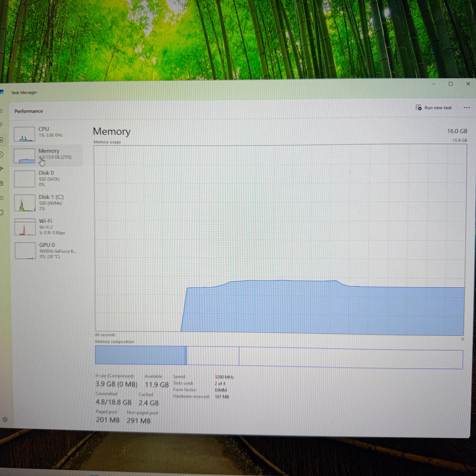Viewport: 476px width, 476px height.
Task: Click the 60 seconds axis label
Action: [105, 334]
